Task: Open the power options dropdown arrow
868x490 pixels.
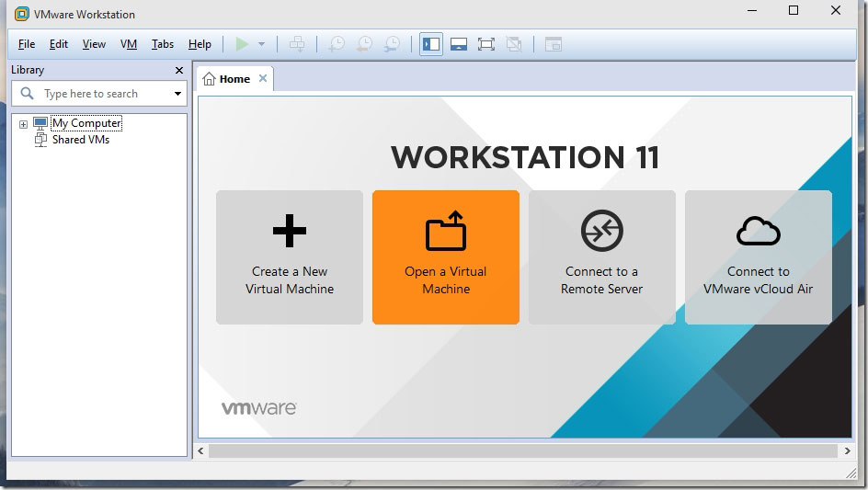Action: point(262,44)
